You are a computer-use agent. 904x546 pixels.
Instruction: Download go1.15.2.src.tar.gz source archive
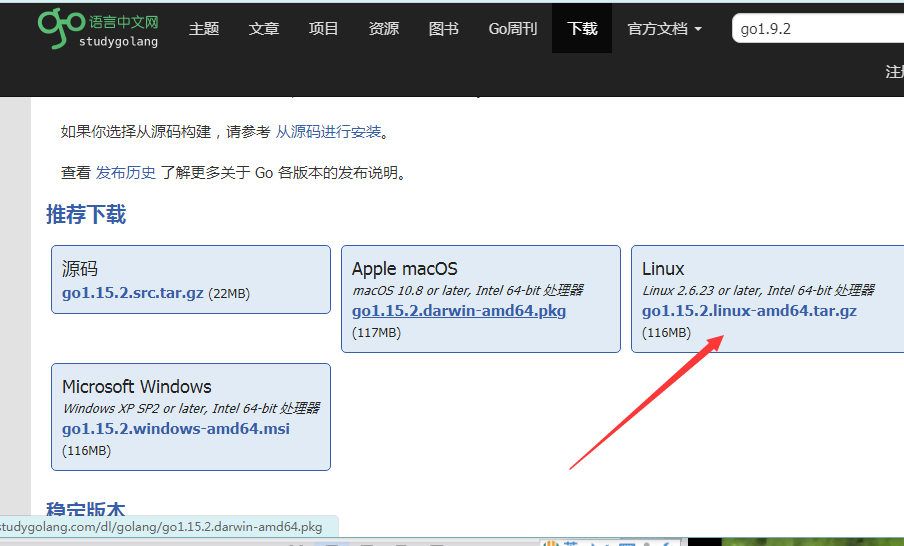(x=133, y=293)
